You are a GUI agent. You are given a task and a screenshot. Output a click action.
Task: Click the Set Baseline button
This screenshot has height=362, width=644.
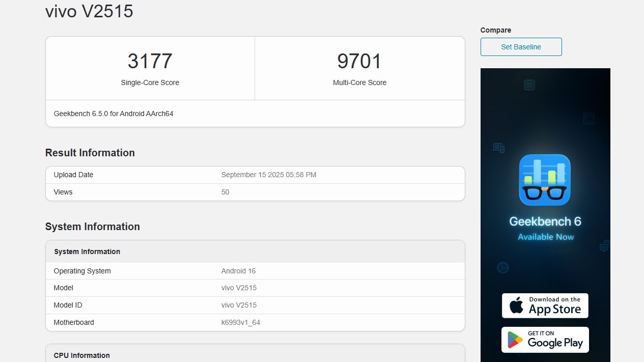(521, 47)
